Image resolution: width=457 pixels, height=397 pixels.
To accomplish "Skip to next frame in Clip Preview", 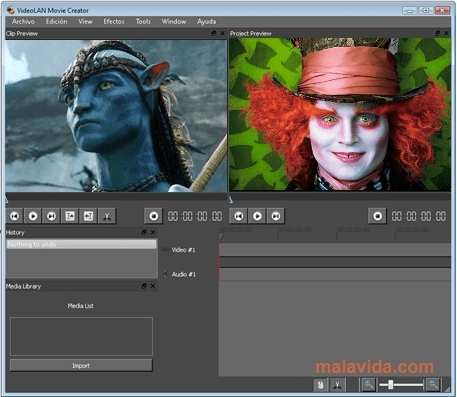I will [x=51, y=216].
